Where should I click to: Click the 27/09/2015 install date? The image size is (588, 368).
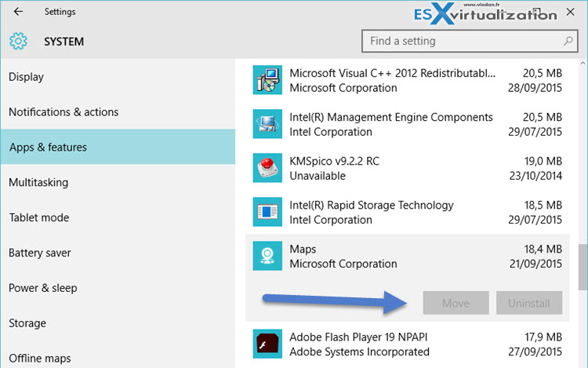535,352
